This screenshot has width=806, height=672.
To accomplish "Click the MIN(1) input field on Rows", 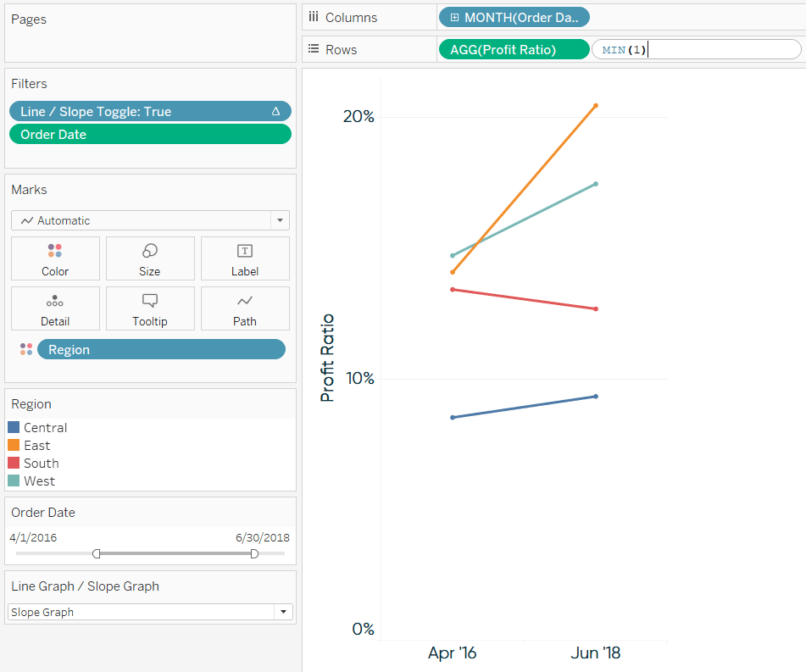I will 697,49.
